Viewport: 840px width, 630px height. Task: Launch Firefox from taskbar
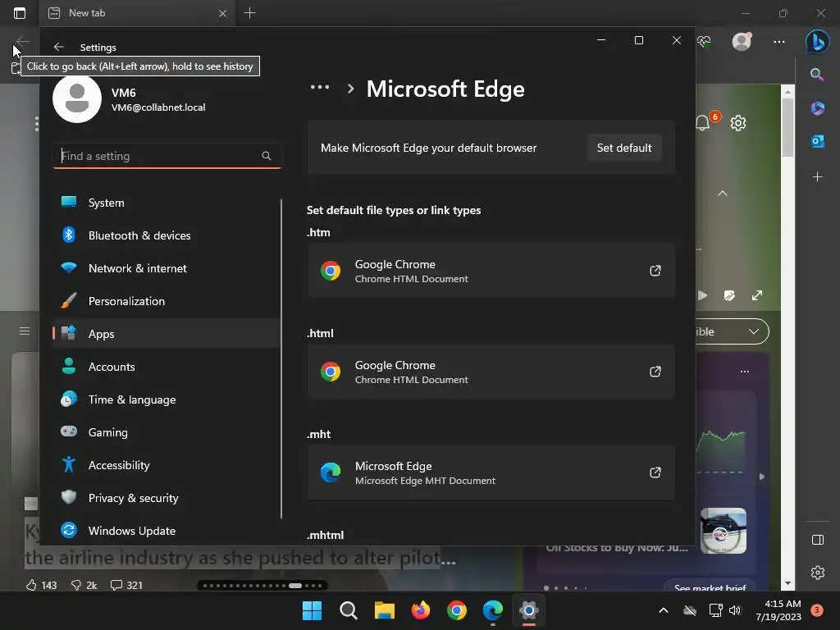pyautogui.click(x=421, y=610)
